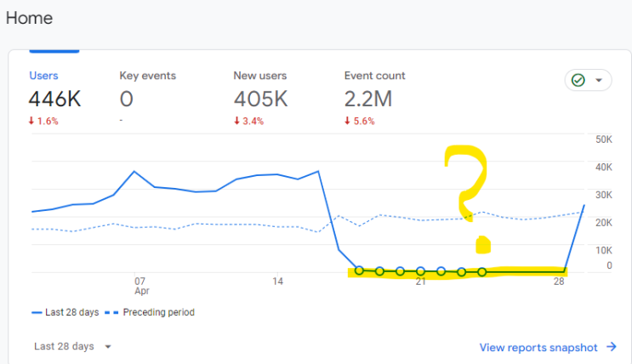Click the 28 date axis label

pos(559,282)
